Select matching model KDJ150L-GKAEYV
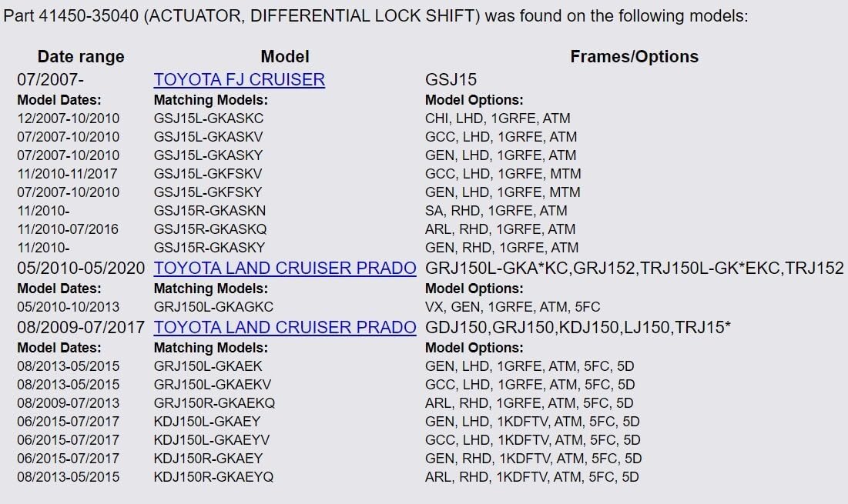This screenshot has height=504, width=848. (212, 439)
